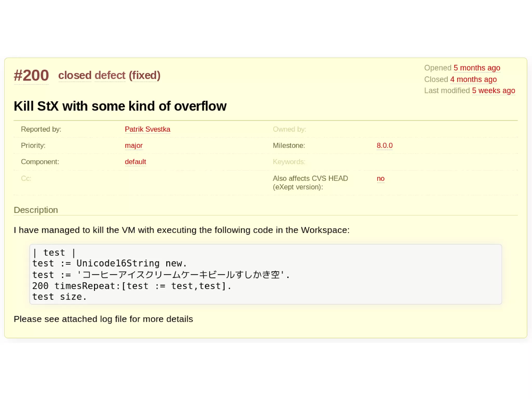The width and height of the screenshot is (532, 399).
Task: Click reporter name Patrik Svestka
Action: 147,129
